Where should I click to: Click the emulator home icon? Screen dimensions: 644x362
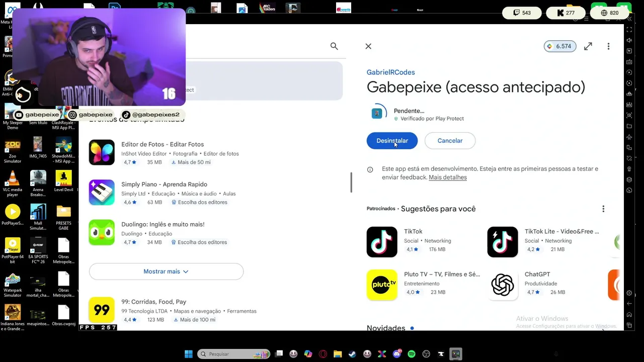coord(629,315)
